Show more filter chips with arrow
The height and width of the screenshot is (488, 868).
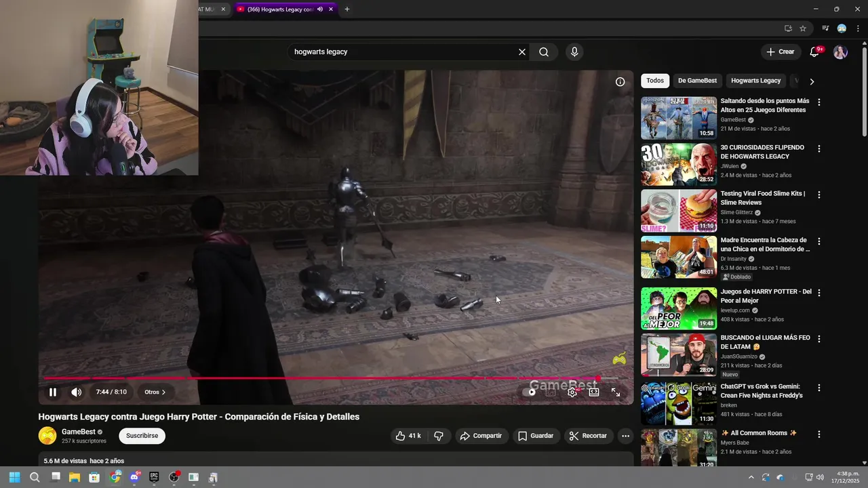(x=812, y=81)
